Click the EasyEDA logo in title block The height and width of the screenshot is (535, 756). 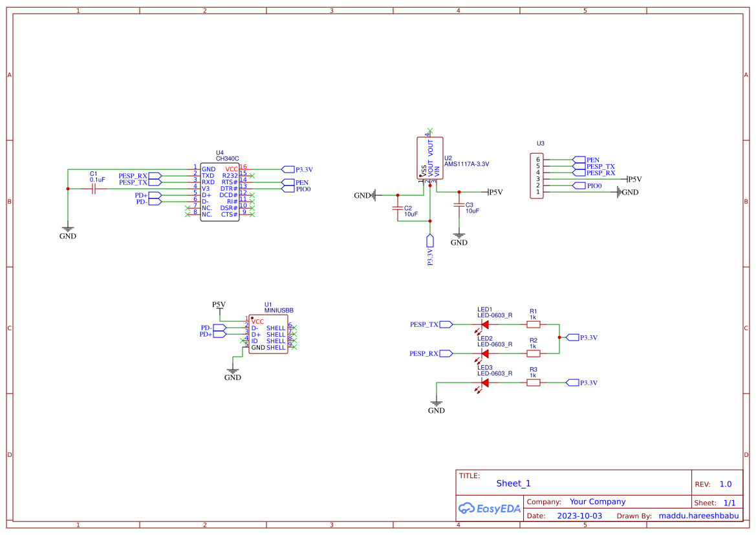[488, 509]
